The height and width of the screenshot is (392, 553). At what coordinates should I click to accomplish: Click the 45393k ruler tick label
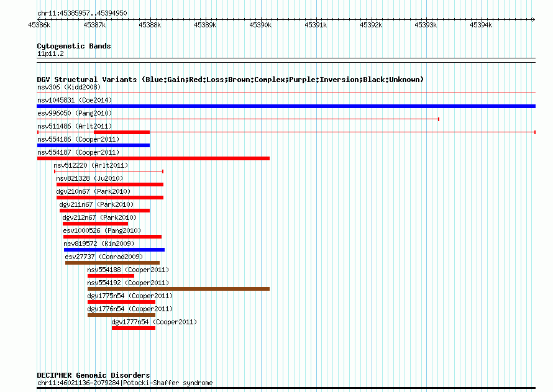(426, 25)
